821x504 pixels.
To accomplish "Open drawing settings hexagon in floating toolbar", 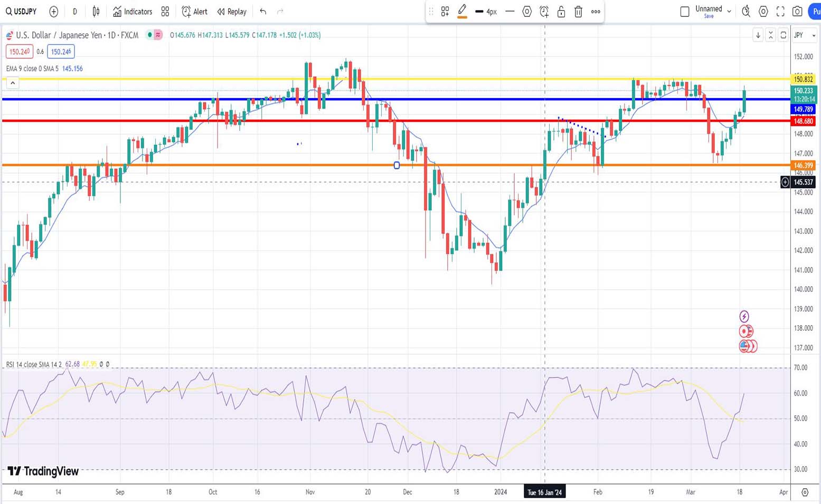I will click(527, 12).
